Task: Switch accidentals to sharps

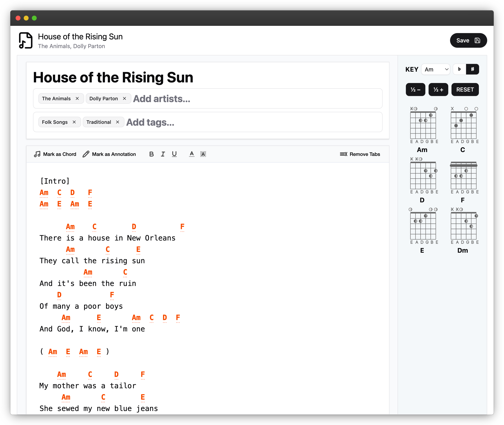Action: point(472,69)
